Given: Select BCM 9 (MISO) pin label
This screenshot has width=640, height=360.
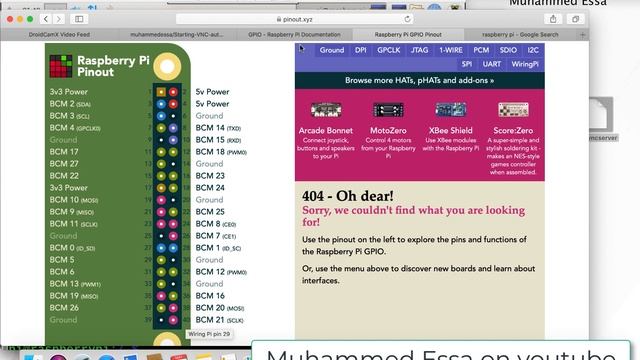Looking at the screenshot, I should [x=72, y=212].
